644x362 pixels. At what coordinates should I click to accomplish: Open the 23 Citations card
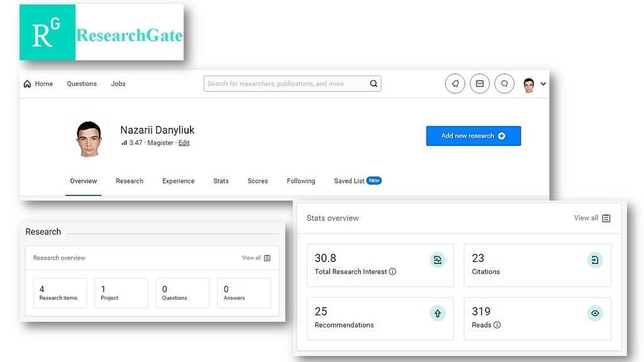tap(538, 266)
